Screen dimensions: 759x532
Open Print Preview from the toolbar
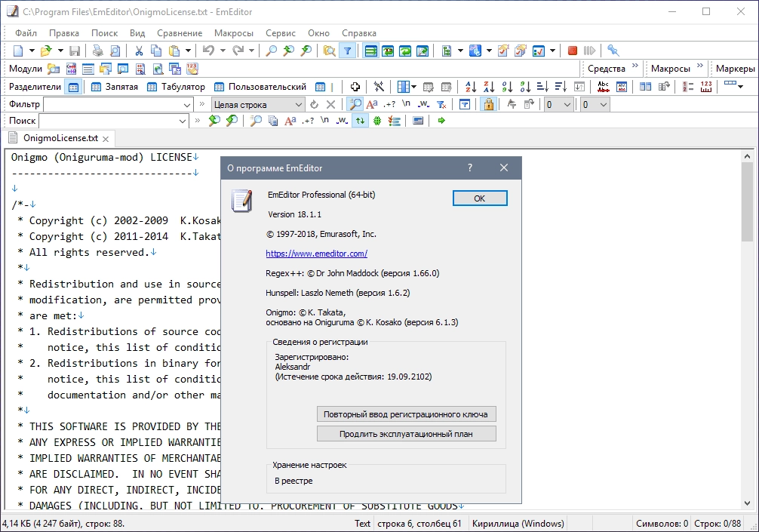[115, 51]
